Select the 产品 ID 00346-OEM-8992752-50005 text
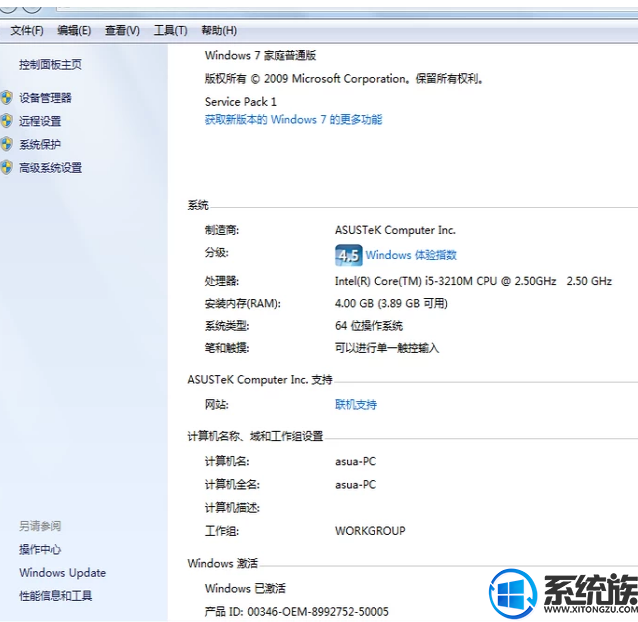This screenshot has height=622, width=638. pos(297,611)
